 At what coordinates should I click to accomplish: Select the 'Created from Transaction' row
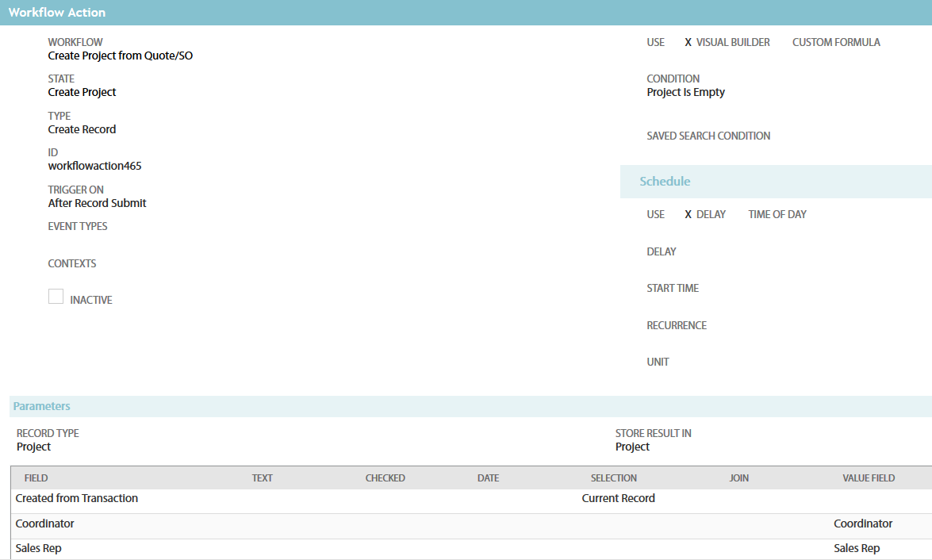(77, 498)
